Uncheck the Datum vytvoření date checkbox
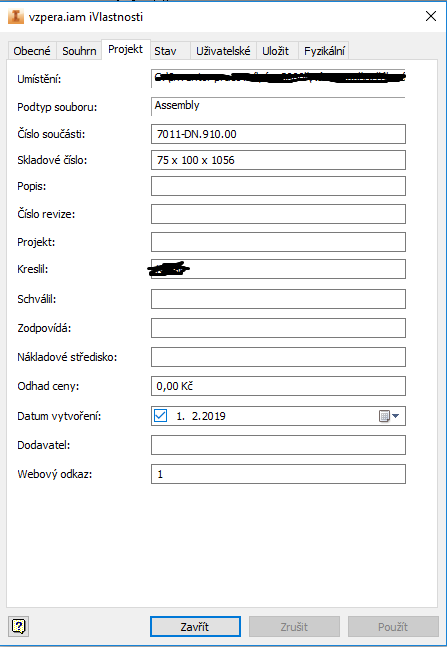This screenshot has height=647, width=447. (160, 416)
